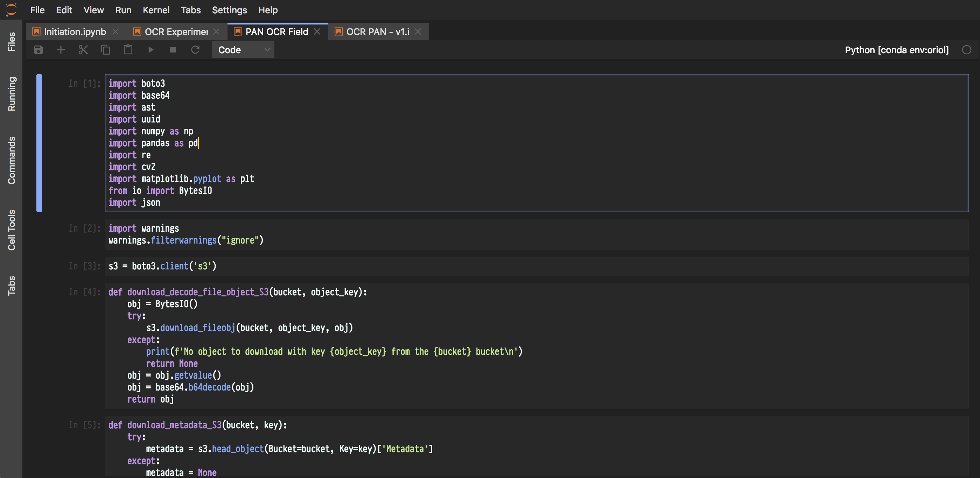
Task: Click the Python conda env:oriol kernel indicator
Action: [x=896, y=50]
